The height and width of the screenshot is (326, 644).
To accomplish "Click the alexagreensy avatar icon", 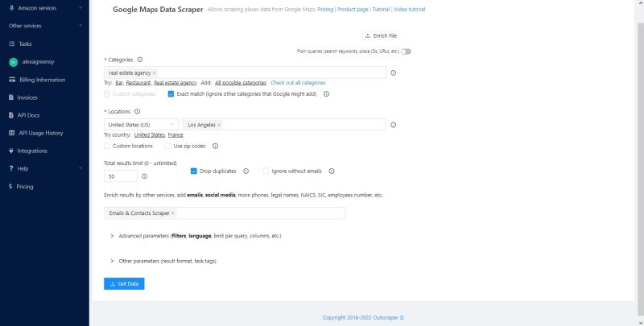I will tap(13, 62).
